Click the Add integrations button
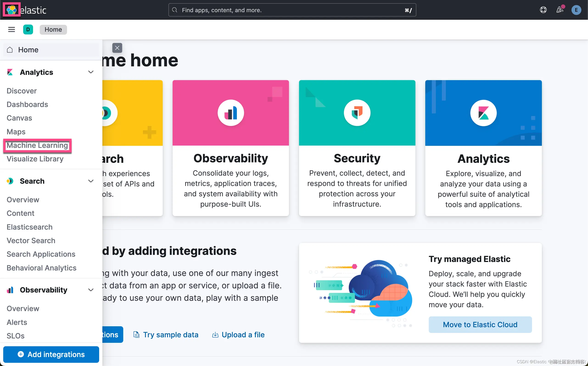 click(51, 354)
